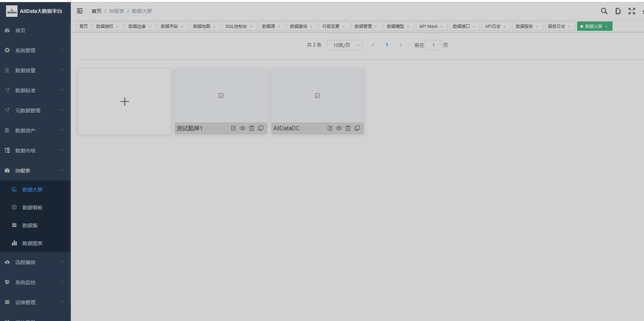The image size is (644, 321).
Task: Edit the 测试酷屏1 screen
Action: point(233,128)
